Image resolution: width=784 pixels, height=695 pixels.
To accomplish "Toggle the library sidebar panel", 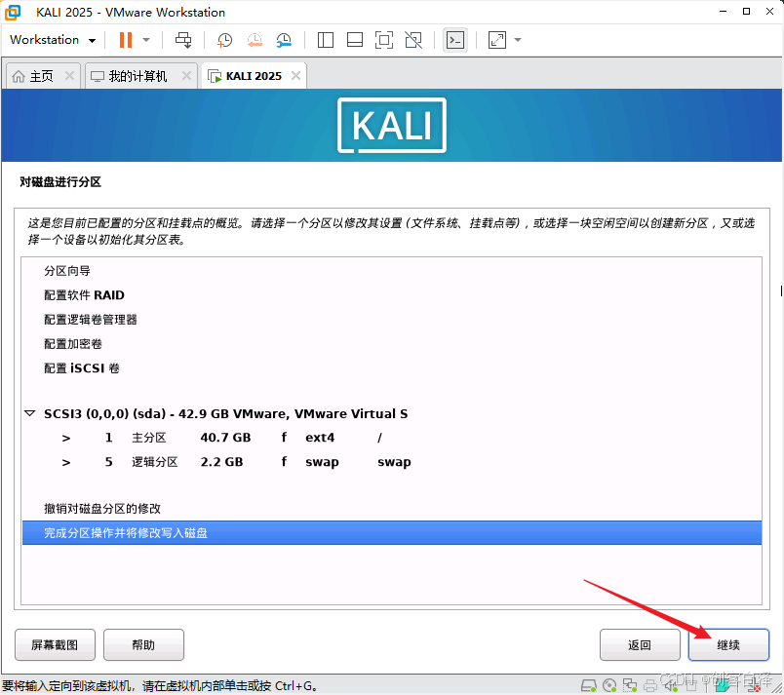I will click(x=326, y=40).
